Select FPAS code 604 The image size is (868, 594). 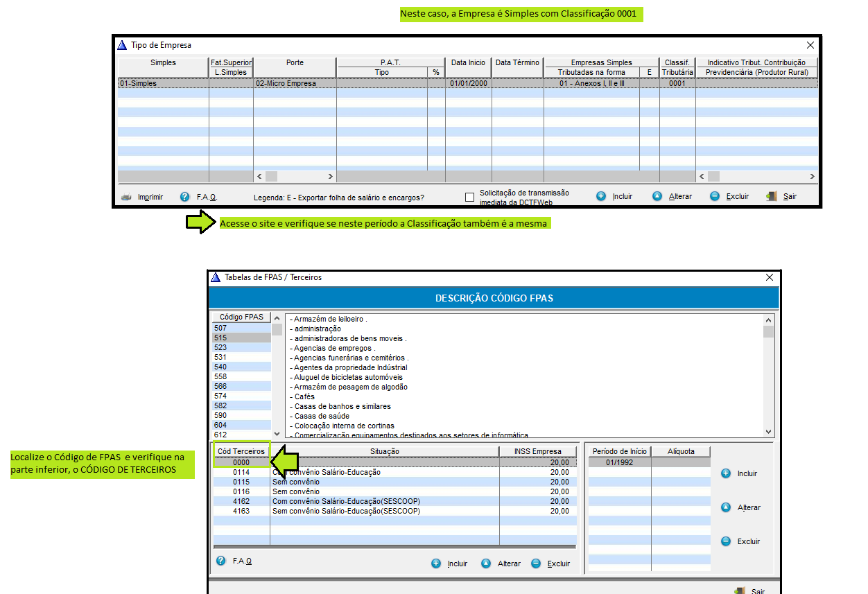tap(241, 425)
